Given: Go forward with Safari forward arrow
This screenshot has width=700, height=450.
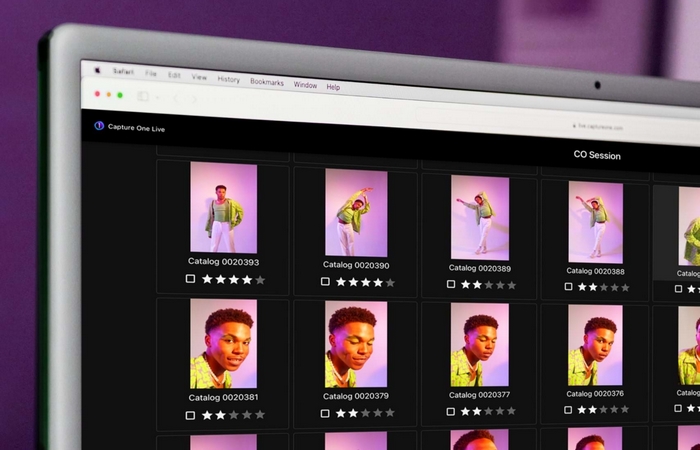Looking at the screenshot, I should (x=194, y=100).
